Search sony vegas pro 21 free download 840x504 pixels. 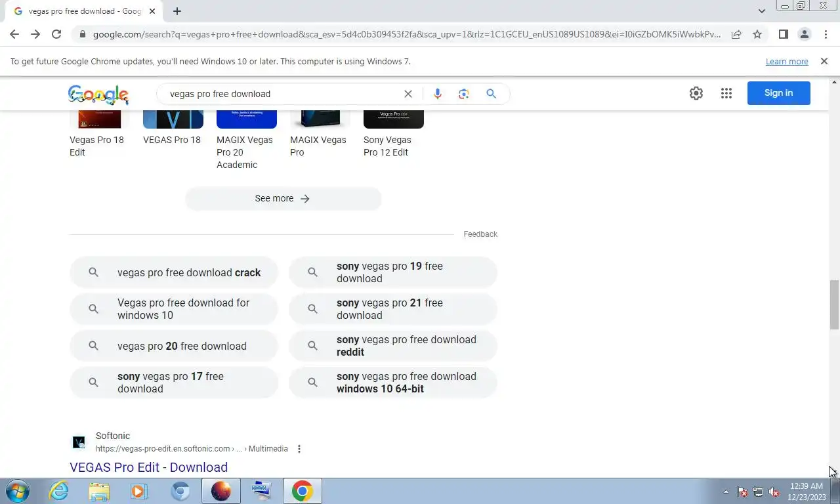pos(393,309)
